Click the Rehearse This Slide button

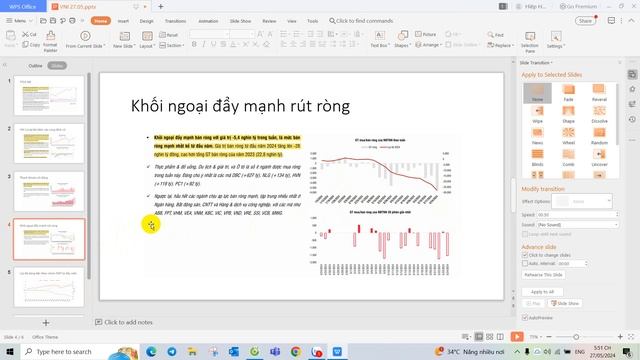tap(543, 275)
